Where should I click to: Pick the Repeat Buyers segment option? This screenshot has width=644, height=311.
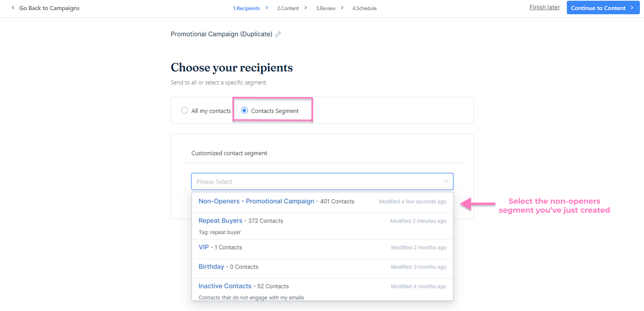[x=221, y=220]
